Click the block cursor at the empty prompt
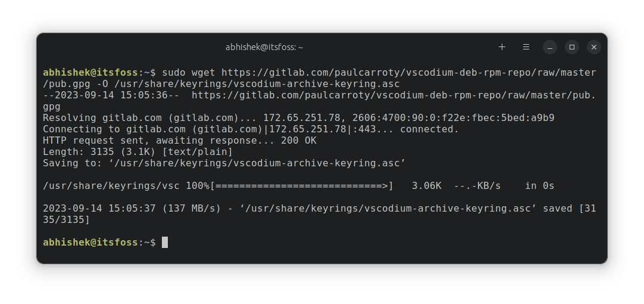The width and height of the screenshot is (644, 304). coord(165,243)
